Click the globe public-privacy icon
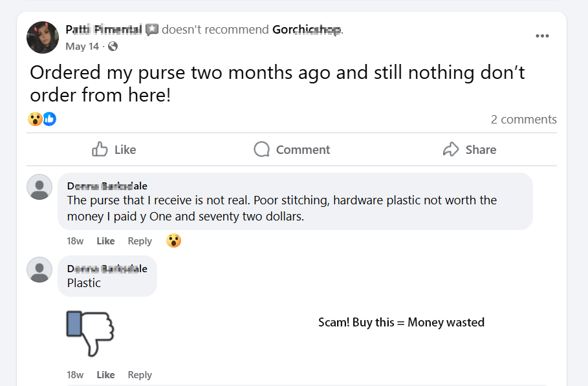This screenshot has width=588, height=386. pos(113,47)
